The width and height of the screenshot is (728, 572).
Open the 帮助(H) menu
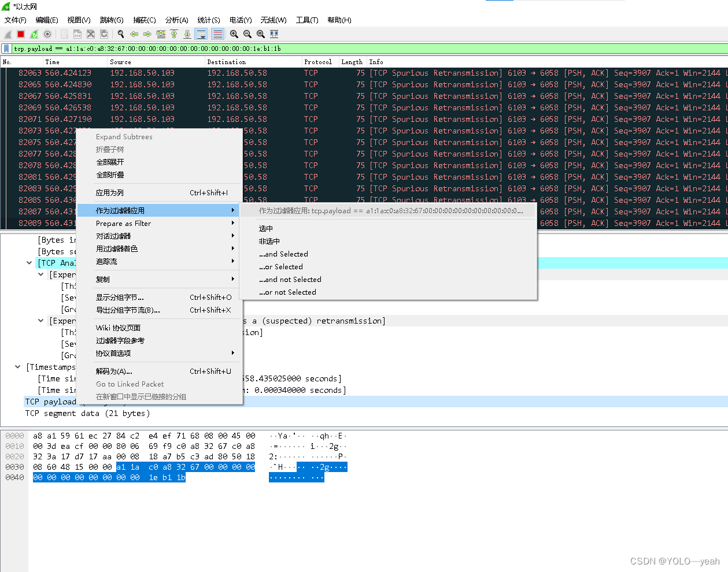click(x=339, y=20)
